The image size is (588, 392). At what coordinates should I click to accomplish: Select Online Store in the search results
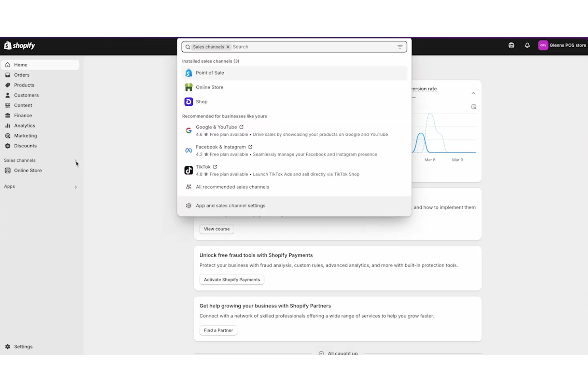[294, 87]
